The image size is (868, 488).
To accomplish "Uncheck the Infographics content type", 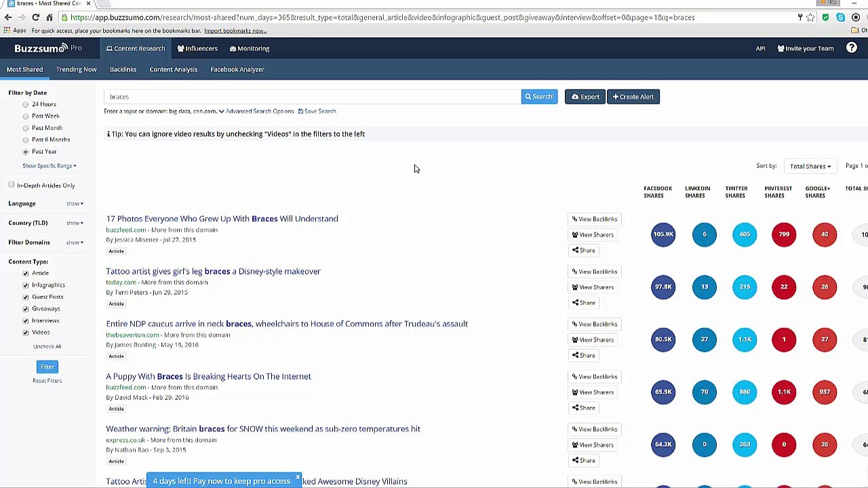I will (26, 285).
